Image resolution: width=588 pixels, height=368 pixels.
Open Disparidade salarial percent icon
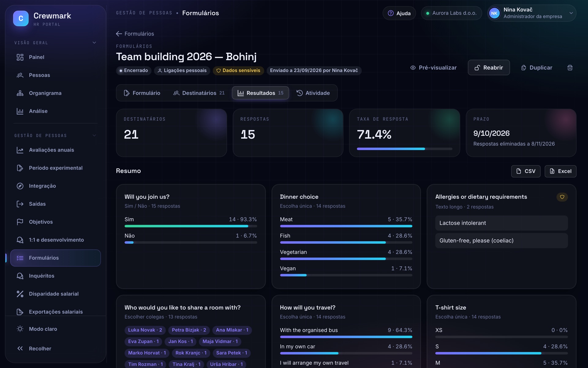tap(20, 294)
